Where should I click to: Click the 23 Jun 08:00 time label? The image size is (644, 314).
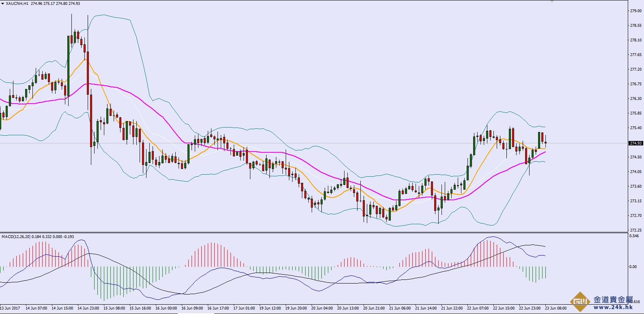tap(556, 308)
